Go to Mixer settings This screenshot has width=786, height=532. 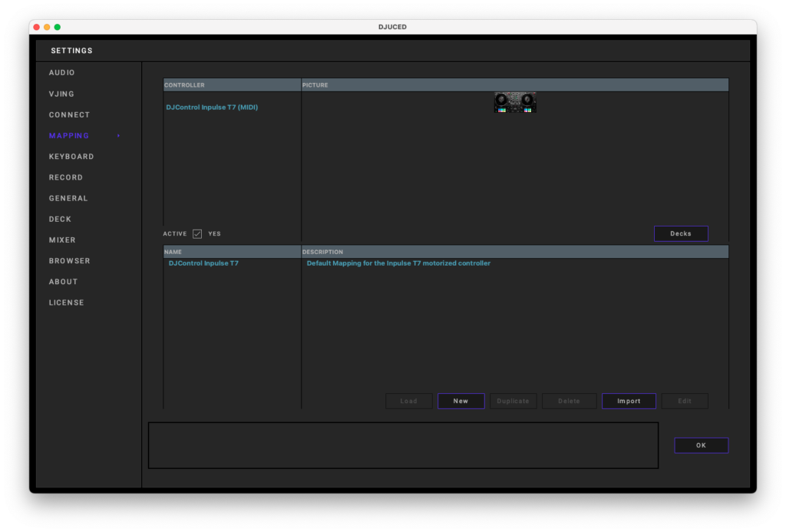point(62,240)
